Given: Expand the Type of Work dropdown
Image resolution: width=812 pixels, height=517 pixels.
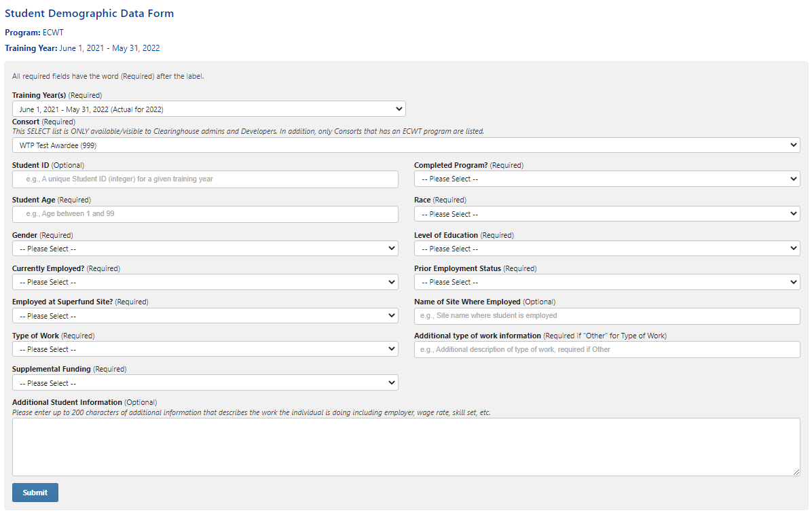Looking at the screenshot, I should (205, 349).
